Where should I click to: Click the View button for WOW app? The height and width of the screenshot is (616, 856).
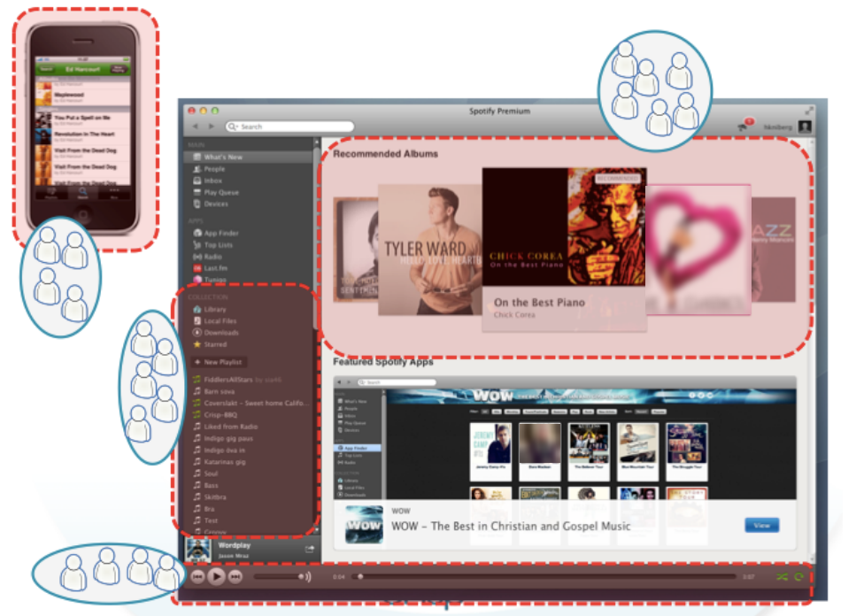[761, 526]
